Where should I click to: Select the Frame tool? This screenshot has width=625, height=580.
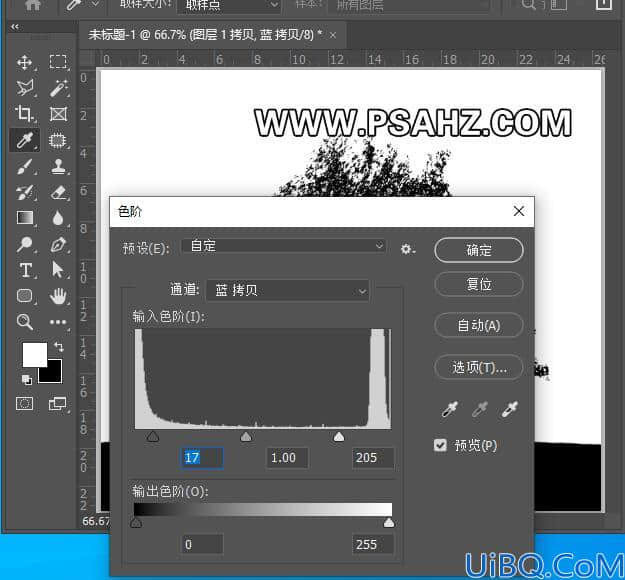click(58, 114)
